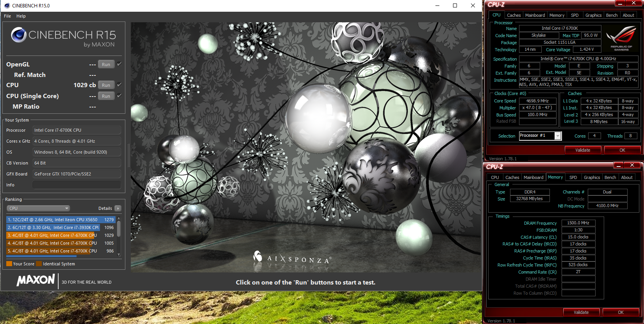Select CPU tab in lower CPU-Z window
Screen dimensions: 644x324
[x=495, y=177]
